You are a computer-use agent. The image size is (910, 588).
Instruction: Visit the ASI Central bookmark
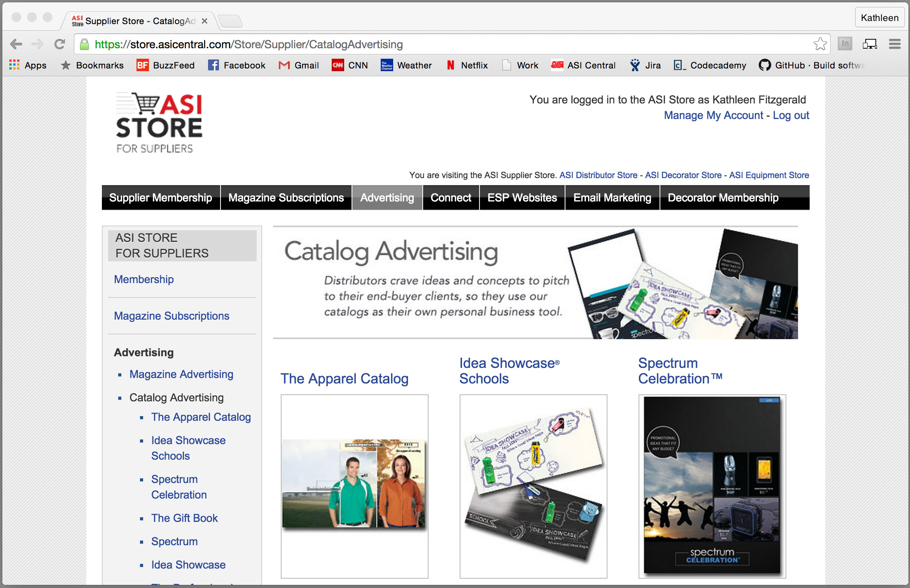(583, 65)
